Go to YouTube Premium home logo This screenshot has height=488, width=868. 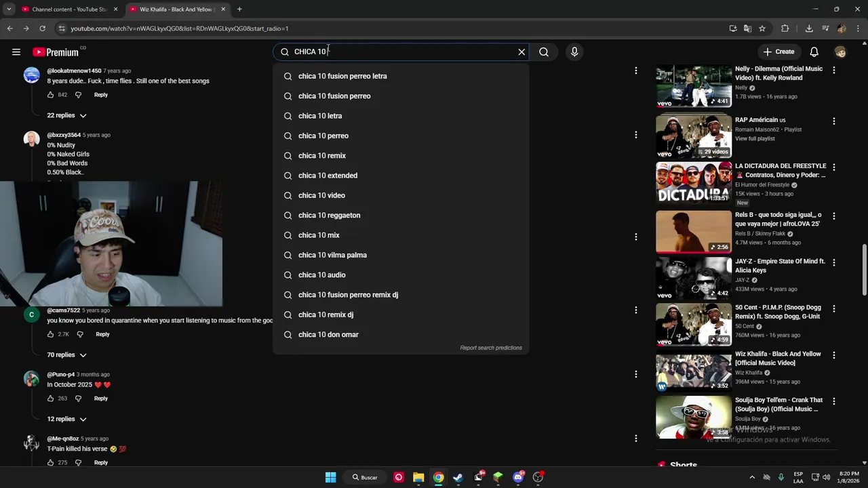[56, 52]
